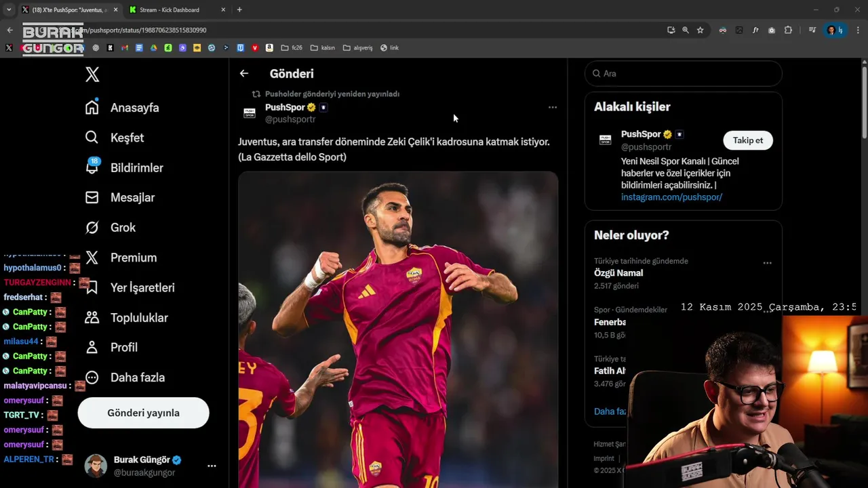The width and height of the screenshot is (868, 488).
Task: Open the X bookmark in bookmarks bar
Action: click(x=9, y=47)
